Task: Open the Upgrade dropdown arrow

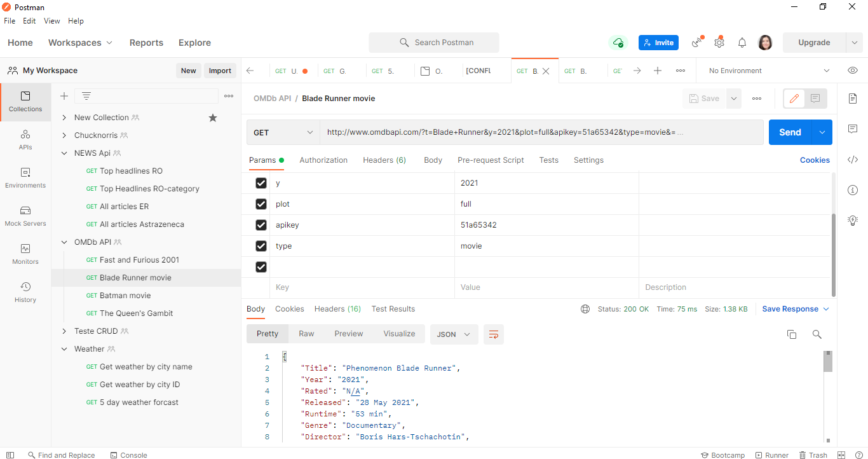Action: 854,43
